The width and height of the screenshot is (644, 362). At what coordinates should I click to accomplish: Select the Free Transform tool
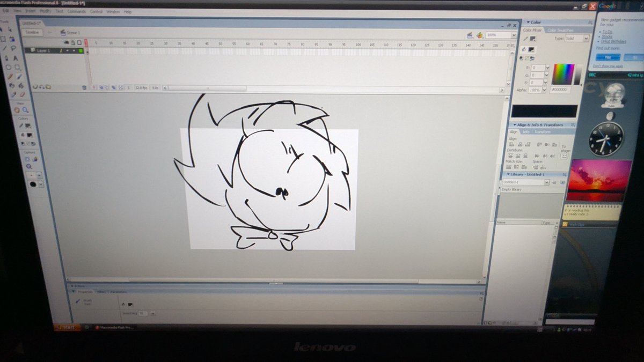(x=3, y=39)
